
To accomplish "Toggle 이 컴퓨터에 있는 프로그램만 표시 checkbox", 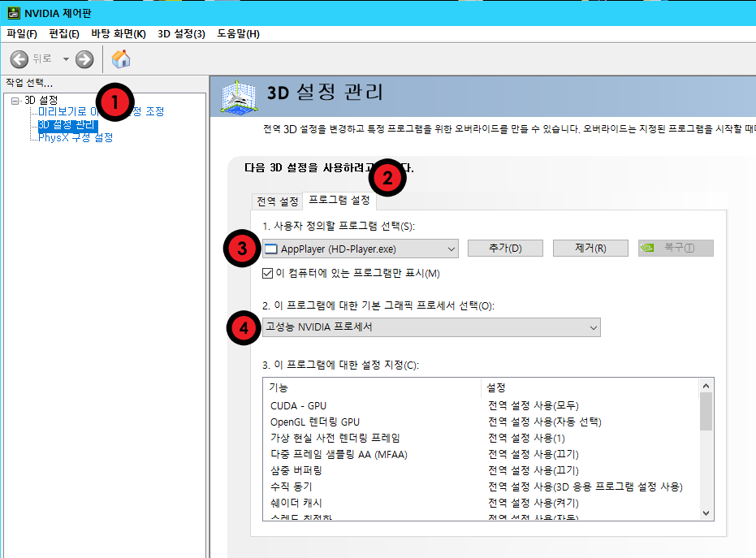I will (268, 274).
